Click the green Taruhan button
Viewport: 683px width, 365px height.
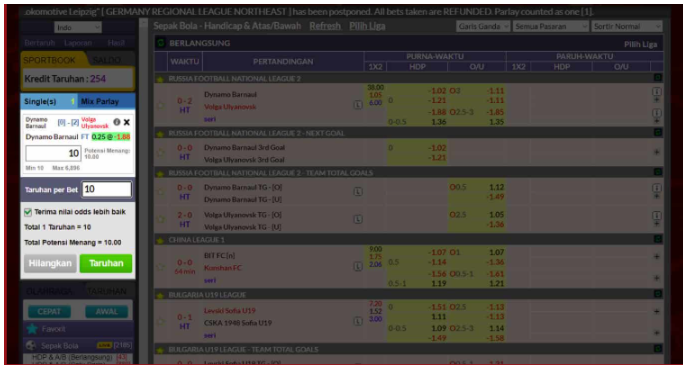tap(106, 264)
